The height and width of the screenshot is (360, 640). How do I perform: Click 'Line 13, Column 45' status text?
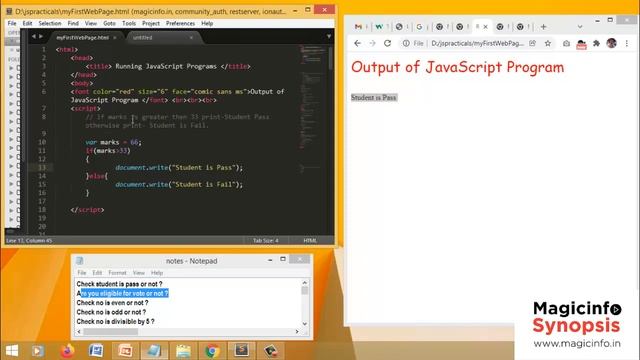[x=29, y=240]
